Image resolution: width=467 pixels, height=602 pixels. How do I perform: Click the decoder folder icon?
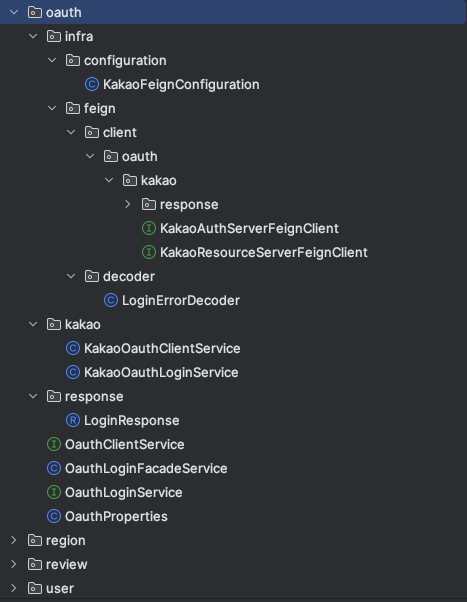coord(92,276)
